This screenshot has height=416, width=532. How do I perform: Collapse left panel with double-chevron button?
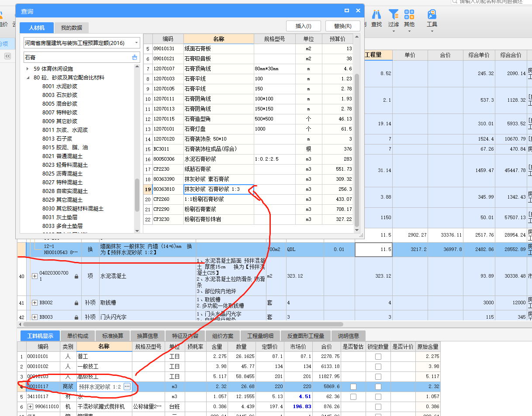7,56
